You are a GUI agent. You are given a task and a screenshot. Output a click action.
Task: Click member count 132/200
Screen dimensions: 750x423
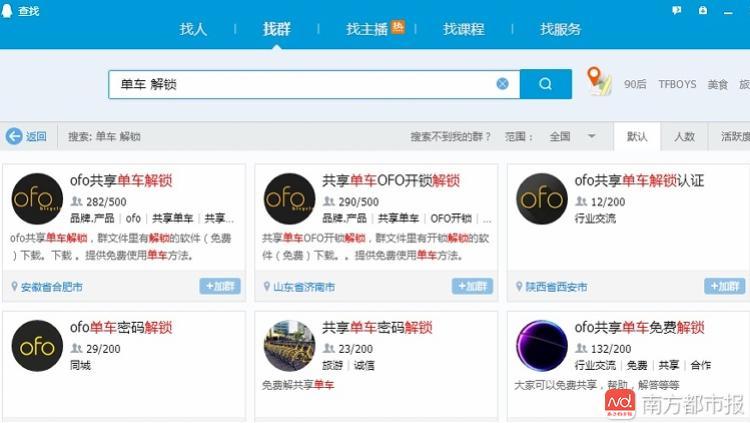click(x=611, y=349)
